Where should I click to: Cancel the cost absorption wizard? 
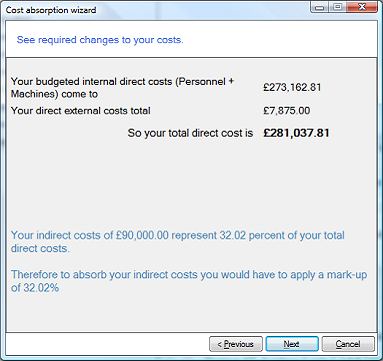[x=348, y=344]
